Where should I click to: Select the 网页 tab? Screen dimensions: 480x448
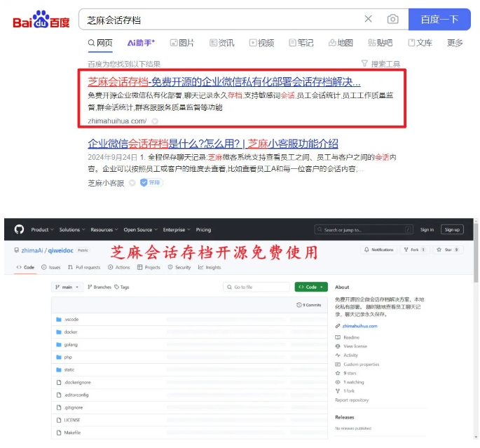tap(100, 43)
